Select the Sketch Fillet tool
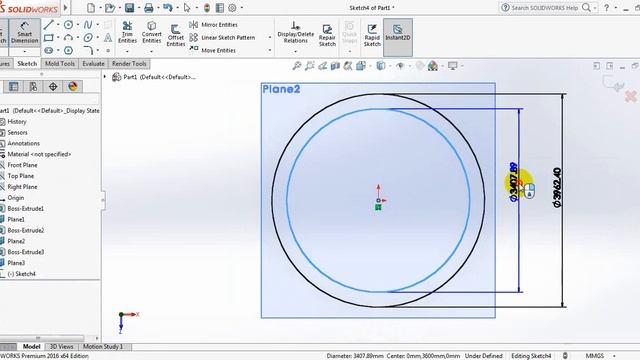Image resolution: width=640 pixels, height=360 pixels. pos(88,50)
